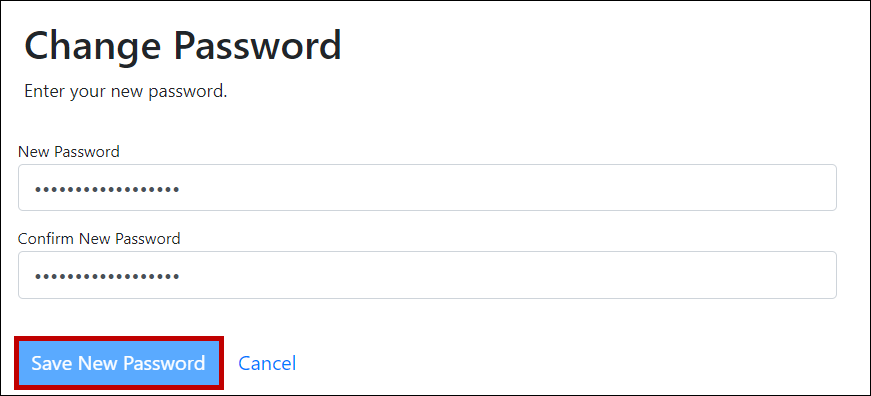Screen dimensions: 871x396
Task: Place cursor before first dot in New Password
Action: pos(34,189)
